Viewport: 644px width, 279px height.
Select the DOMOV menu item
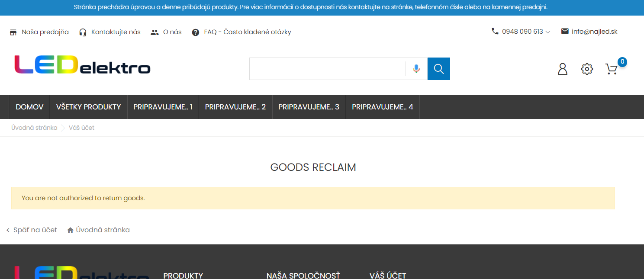(x=29, y=107)
